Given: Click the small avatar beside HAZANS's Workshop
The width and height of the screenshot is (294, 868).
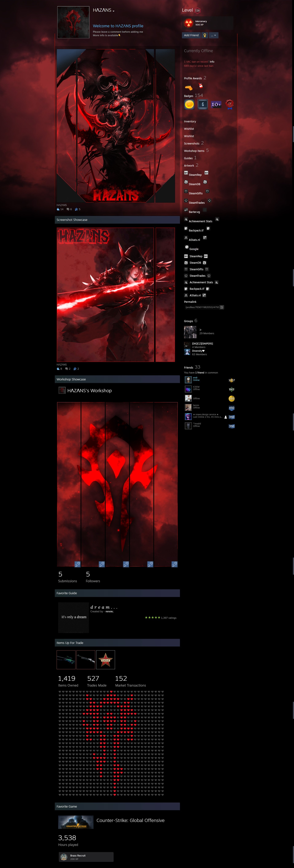Looking at the screenshot, I should coord(62,390).
